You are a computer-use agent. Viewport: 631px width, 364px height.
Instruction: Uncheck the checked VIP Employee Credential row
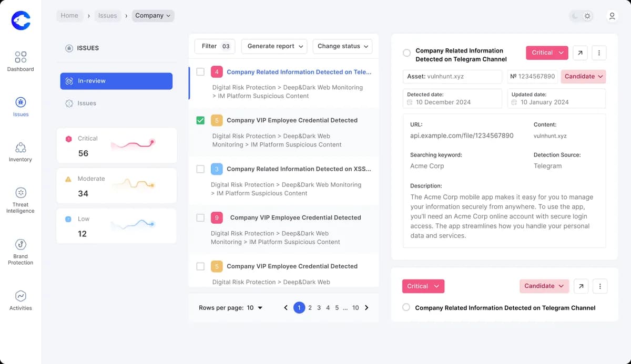pyautogui.click(x=200, y=120)
